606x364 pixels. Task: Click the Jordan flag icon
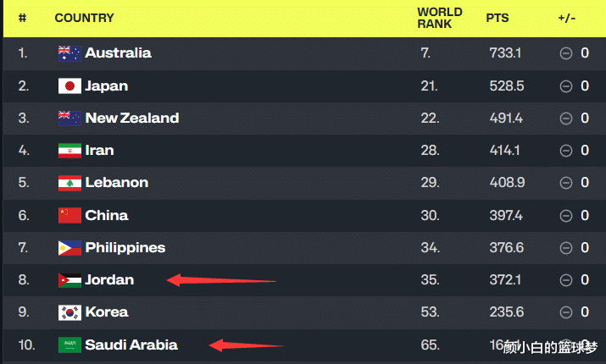[x=69, y=280]
